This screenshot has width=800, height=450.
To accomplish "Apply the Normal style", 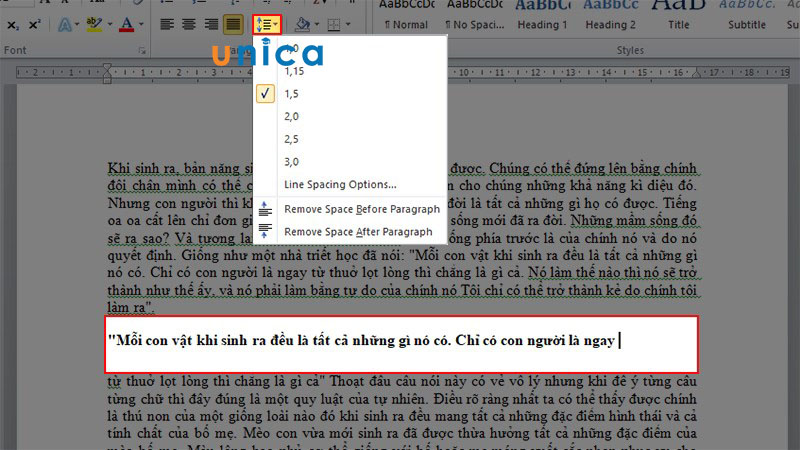I will 406,16.
